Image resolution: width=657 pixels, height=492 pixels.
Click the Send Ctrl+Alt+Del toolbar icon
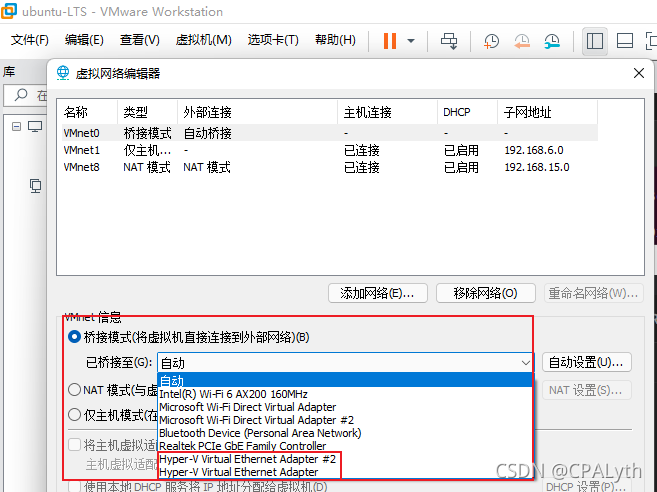pyautogui.click(x=450, y=41)
